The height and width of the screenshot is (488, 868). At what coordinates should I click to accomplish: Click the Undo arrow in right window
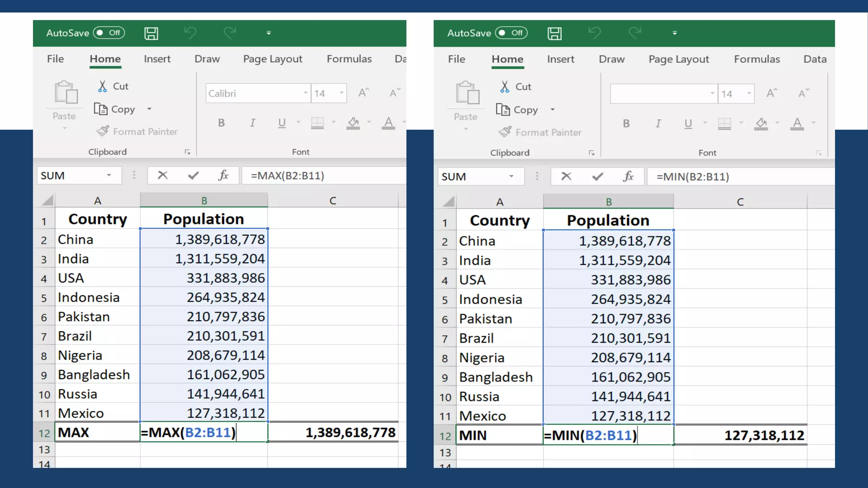coord(595,33)
